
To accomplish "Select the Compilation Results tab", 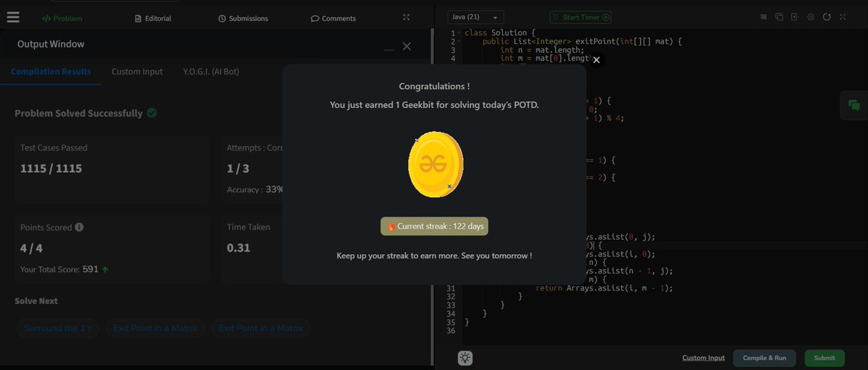I will point(51,72).
